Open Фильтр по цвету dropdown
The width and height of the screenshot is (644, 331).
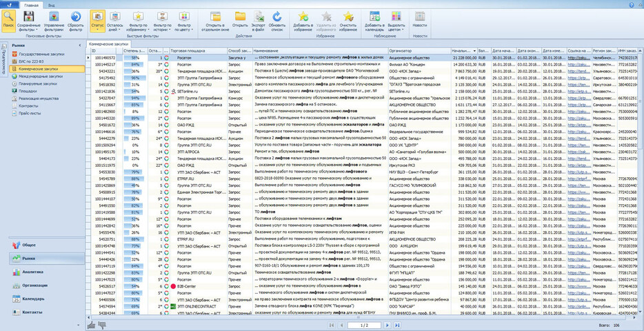[183, 22]
